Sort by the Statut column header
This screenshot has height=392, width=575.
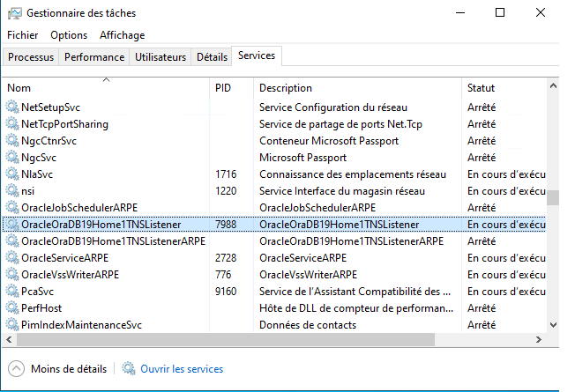click(x=504, y=88)
